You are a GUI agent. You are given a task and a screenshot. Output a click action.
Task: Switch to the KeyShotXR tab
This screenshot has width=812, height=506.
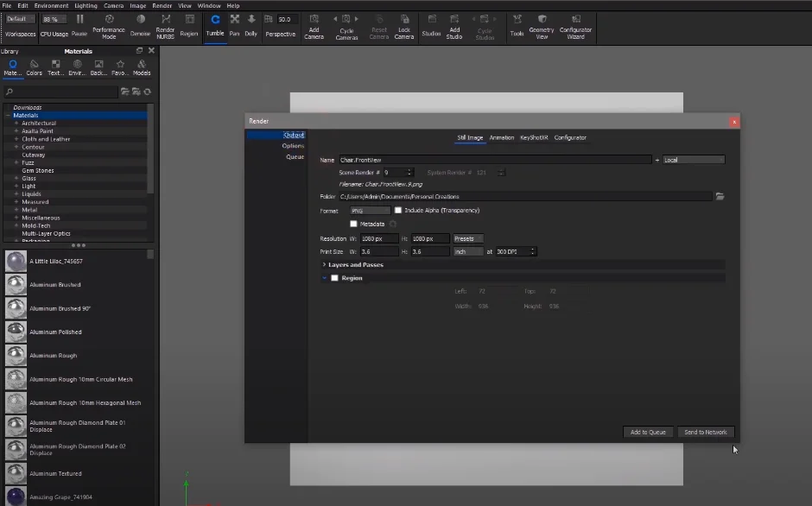tap(534, 138)
